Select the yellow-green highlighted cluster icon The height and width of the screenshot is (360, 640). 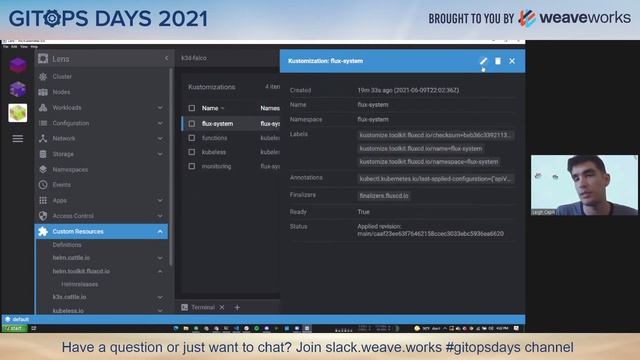[x=18, y=113]
